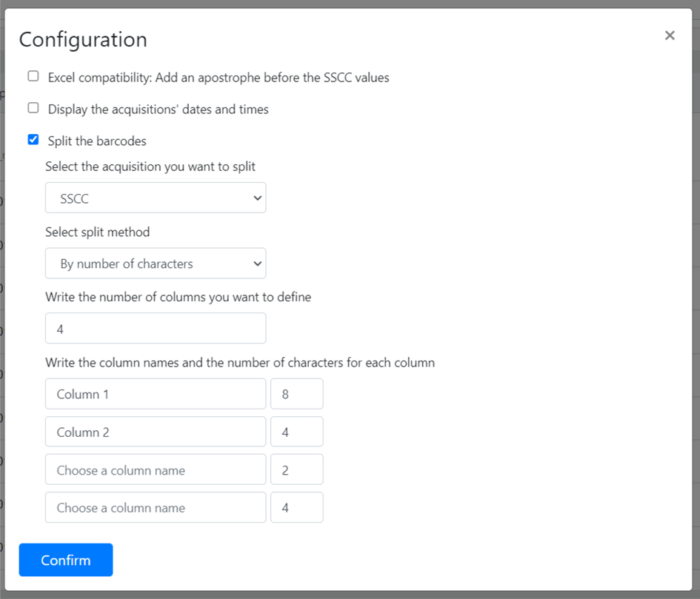The width and height of the screenshot is (700, 599).
Task: Click the 'Split the barcodes' label text
Action: [x=97, y=141]
